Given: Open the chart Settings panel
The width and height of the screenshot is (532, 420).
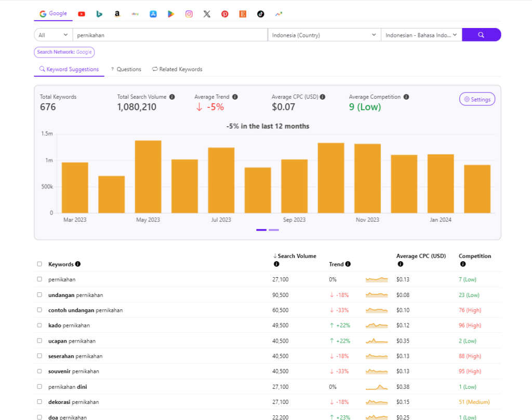Looking at the screenshot, I should 477,99.
